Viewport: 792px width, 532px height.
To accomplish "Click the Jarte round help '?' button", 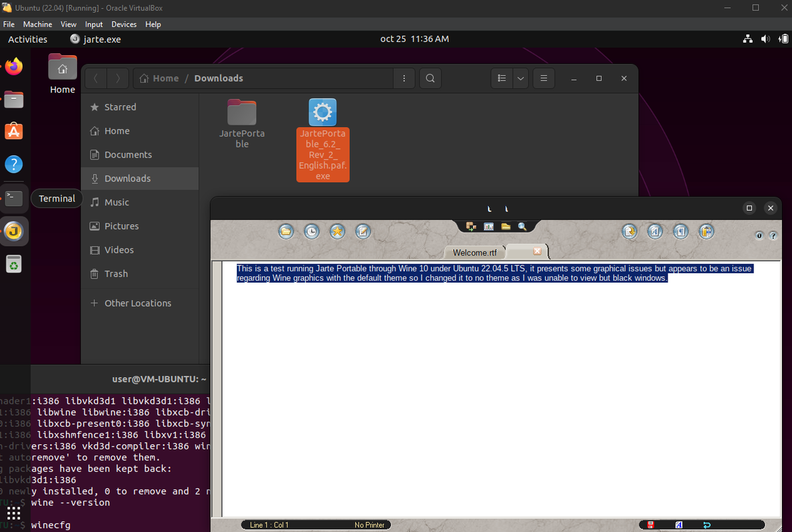I will (x=773, y=235).
